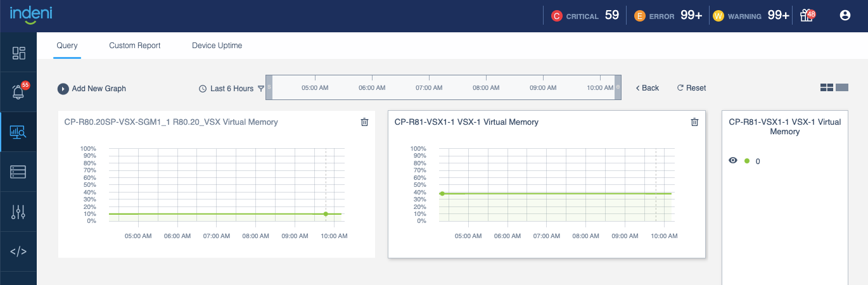Screen dimensions: 868x285
Task: Click the CP-R81-VSX1-1 graph card title
Action: [x=466, y=122]
